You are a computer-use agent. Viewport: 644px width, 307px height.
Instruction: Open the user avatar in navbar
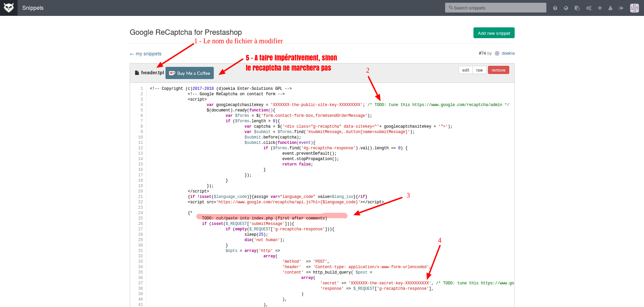635,8
